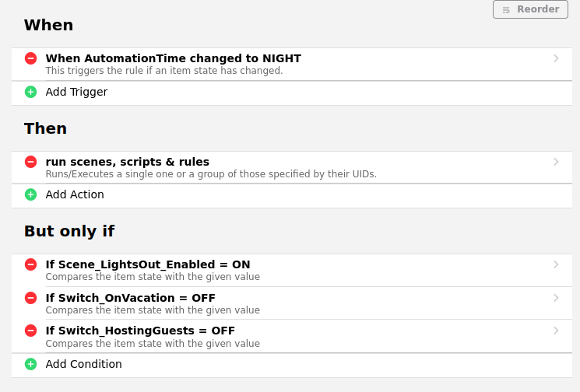The image size is (580, 392).
Task: Click the green plus beside Add Condition
Action: [30, 364]
